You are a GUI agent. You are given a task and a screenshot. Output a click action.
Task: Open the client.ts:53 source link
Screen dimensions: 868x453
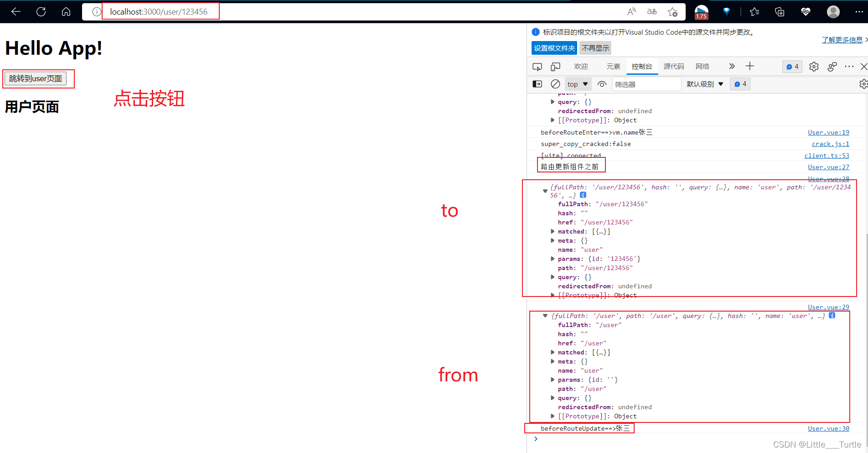click(x=827, y=156)
